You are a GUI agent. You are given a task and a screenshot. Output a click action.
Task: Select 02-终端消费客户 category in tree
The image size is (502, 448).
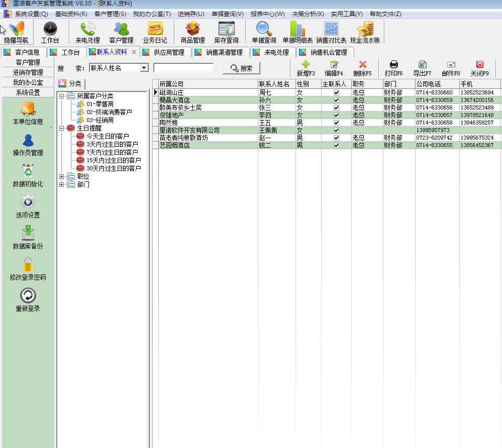coord(109,112)
